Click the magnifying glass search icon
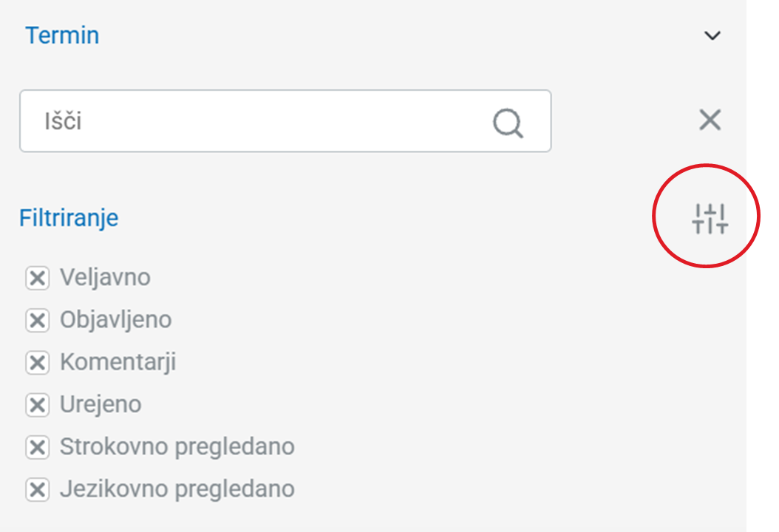The image size is (779, 532). pos(508,122)
